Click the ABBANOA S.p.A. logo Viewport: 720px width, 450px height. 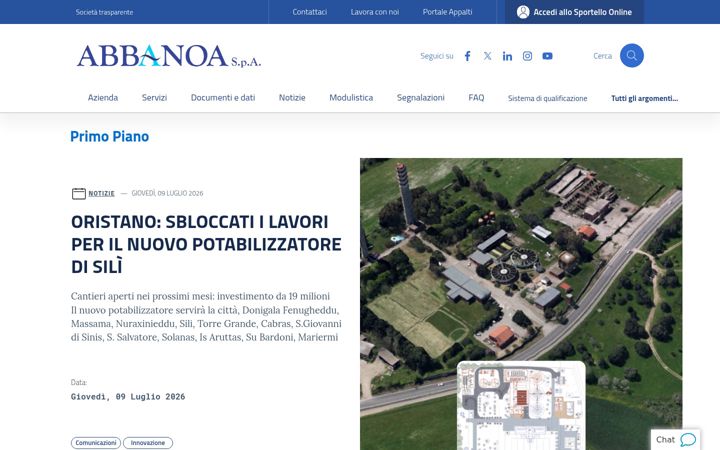tap(169, 56)
